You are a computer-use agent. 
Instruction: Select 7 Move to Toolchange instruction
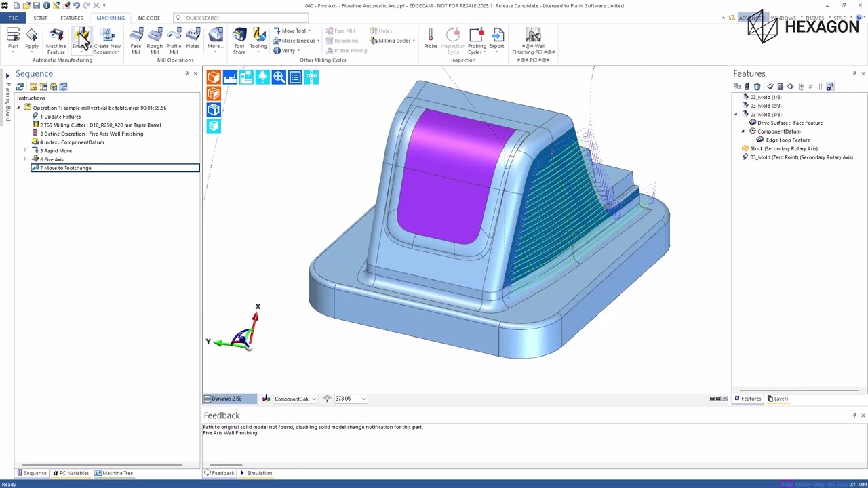(115, 168)
